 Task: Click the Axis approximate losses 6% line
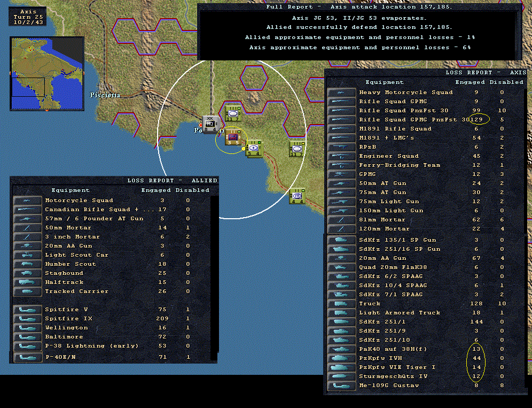click(x=360, y=48)
